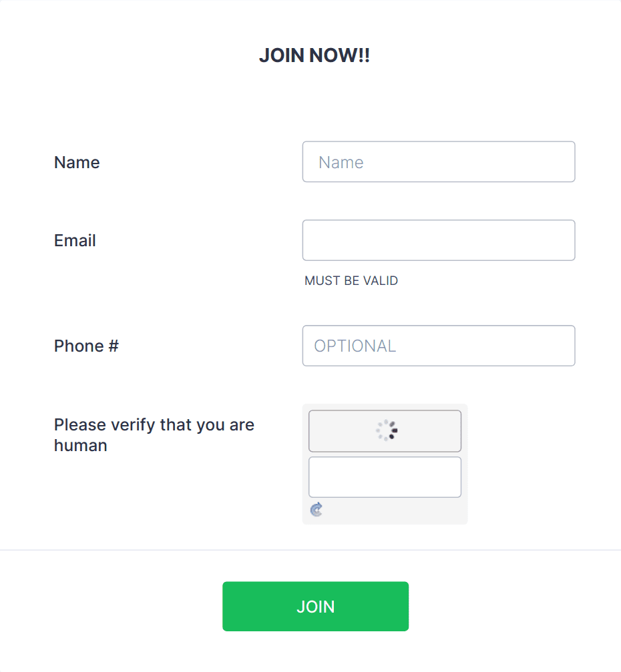This screenshot has width=621, height=672.
Task: Click the loading spinner in the captcha box
Action: click(385, 430)
